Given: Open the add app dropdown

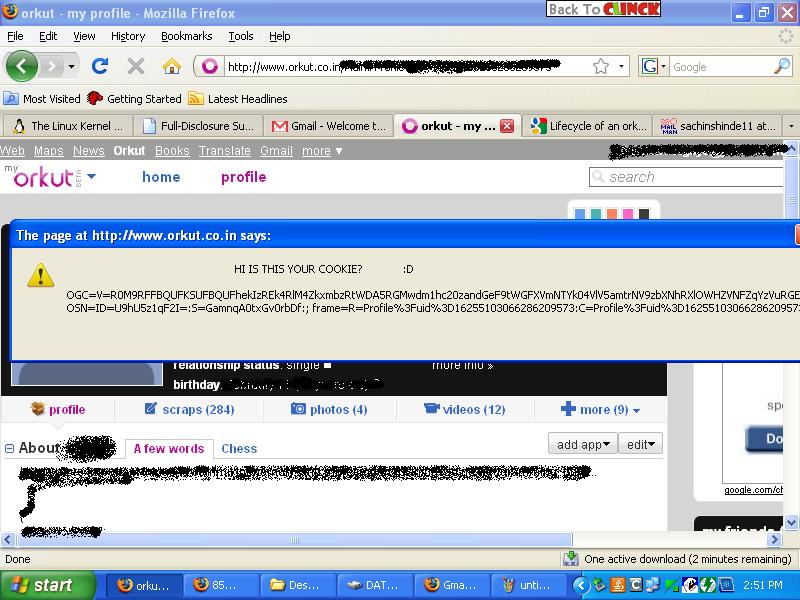Looking at the screenshot, I should pos(581,444).
